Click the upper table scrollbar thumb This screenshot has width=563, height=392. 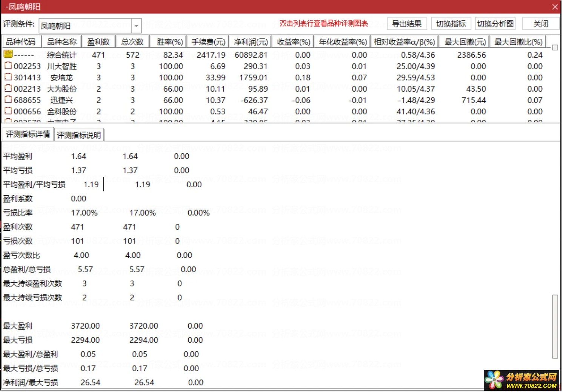[x=555, y=47]
